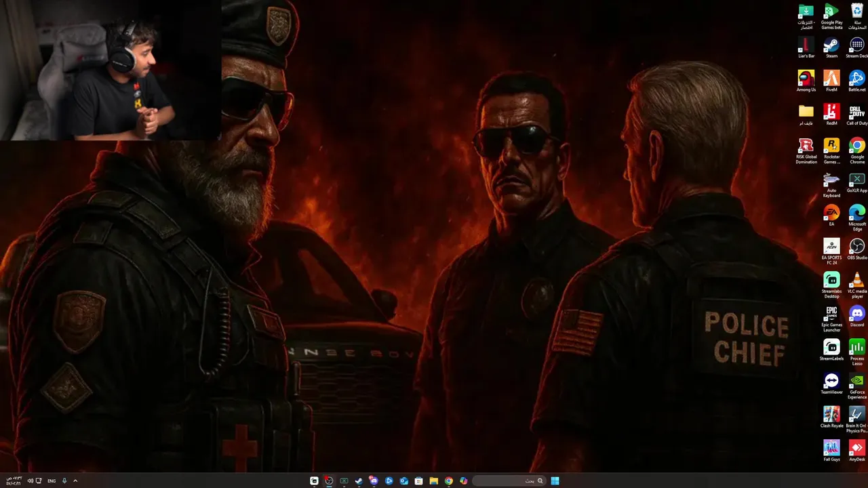The height and width of the screenshot is (488, 868).
Task: Select the Fall Guys desktop icon
Action: coord(831,450)
